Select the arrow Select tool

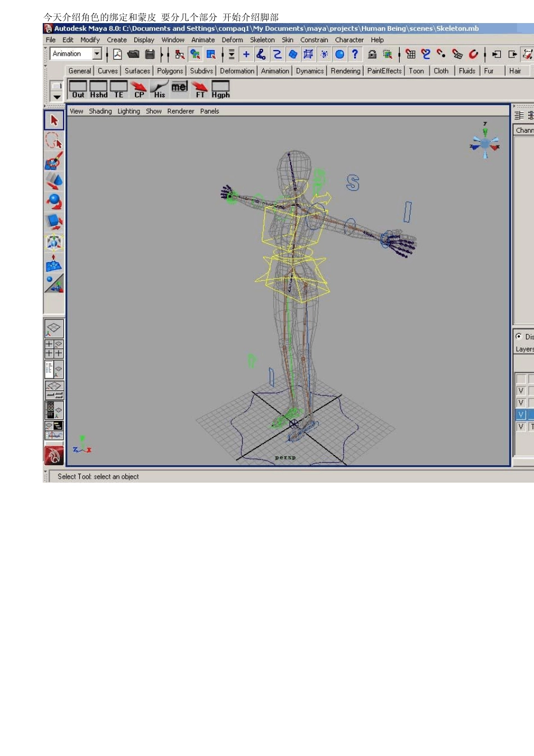click(x=54, y=120)
